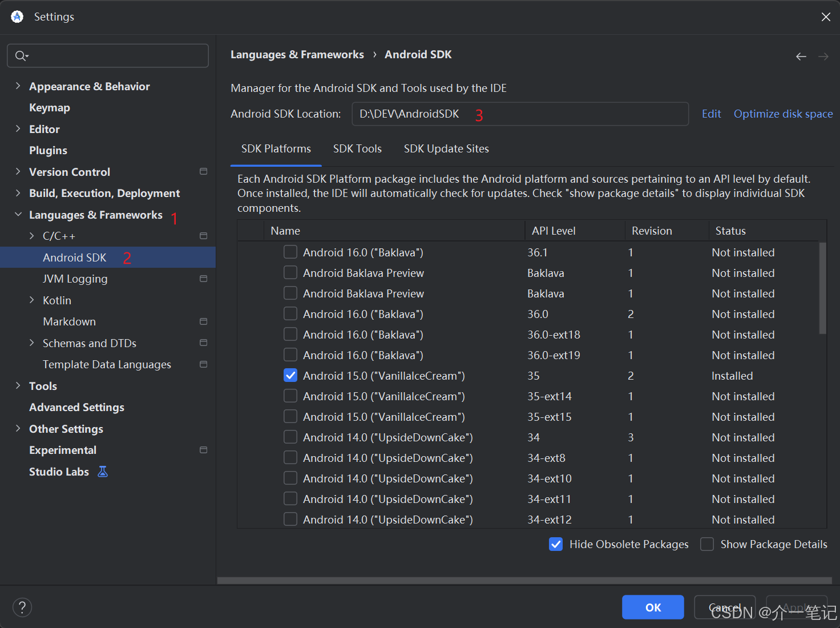Viewport: 840px width, 628px height.
Task: Expand Other Settings section
Action: [18, 428]
